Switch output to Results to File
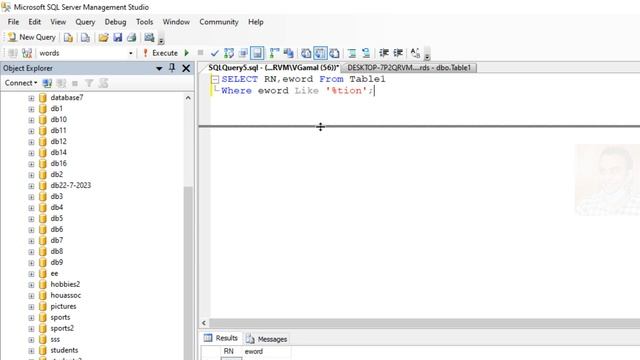 [335, 53]
